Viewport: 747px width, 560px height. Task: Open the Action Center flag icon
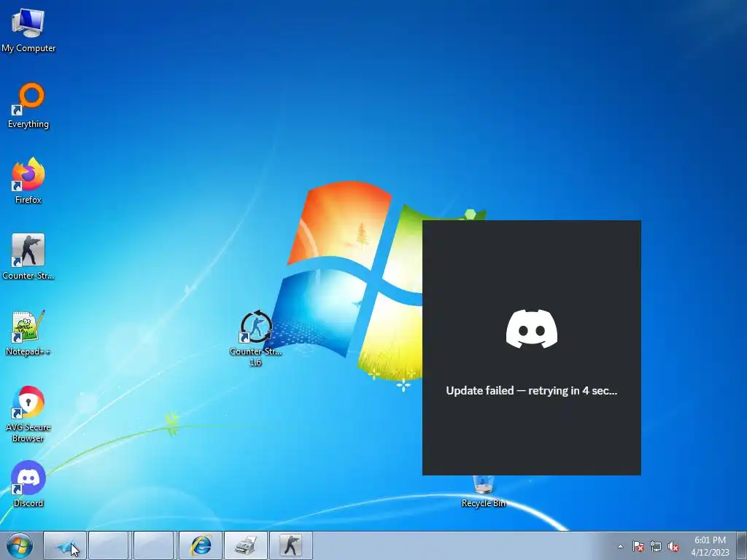(638, 546)
